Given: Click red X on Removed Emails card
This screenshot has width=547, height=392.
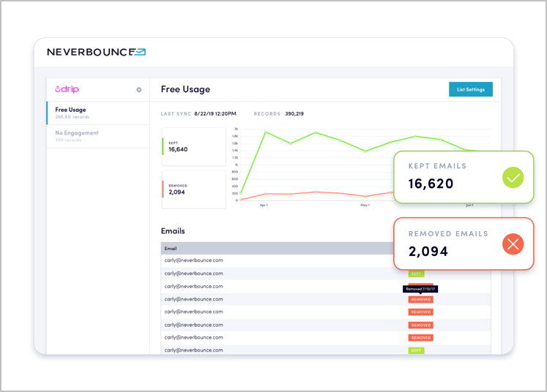Looking at the screenshot, I should pos(513,244).
